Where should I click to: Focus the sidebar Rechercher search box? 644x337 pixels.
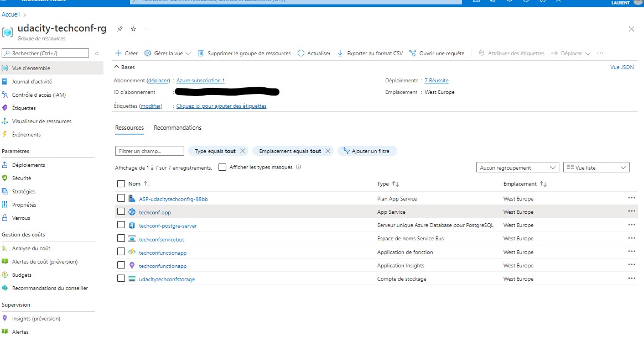point(45,53)
